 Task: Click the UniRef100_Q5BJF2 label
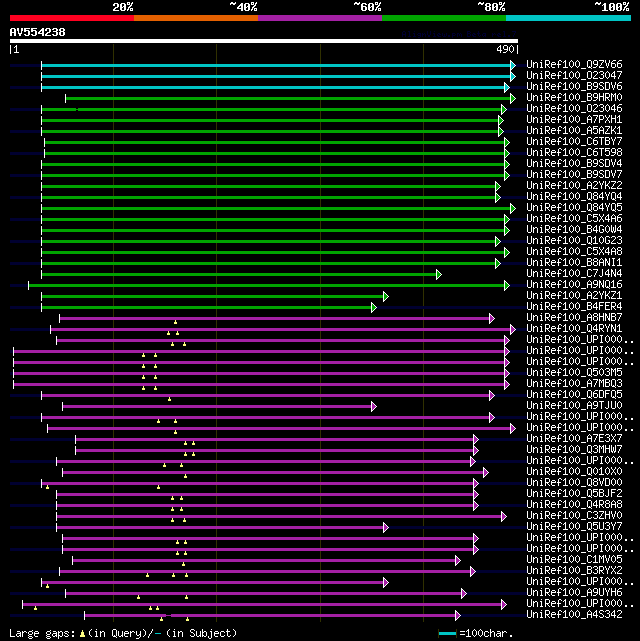point(574,494)
